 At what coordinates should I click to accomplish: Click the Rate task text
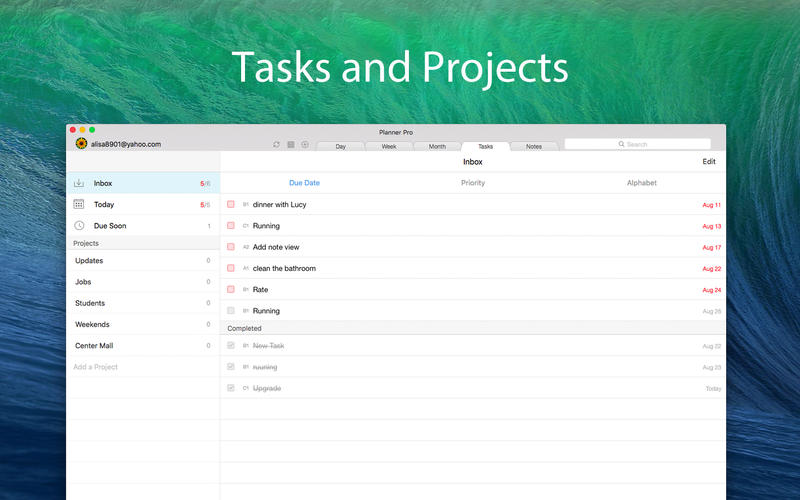(260, 290)
